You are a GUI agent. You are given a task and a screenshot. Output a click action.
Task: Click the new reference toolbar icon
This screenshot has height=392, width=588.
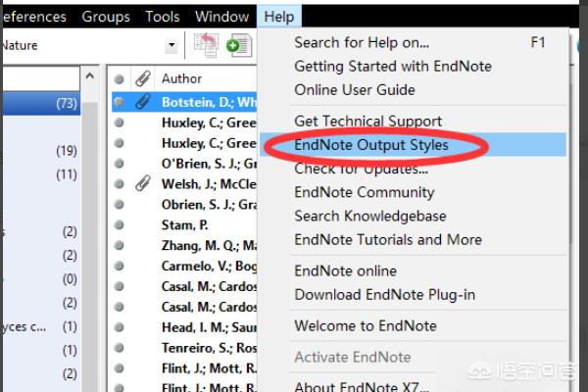pos(239,45)
